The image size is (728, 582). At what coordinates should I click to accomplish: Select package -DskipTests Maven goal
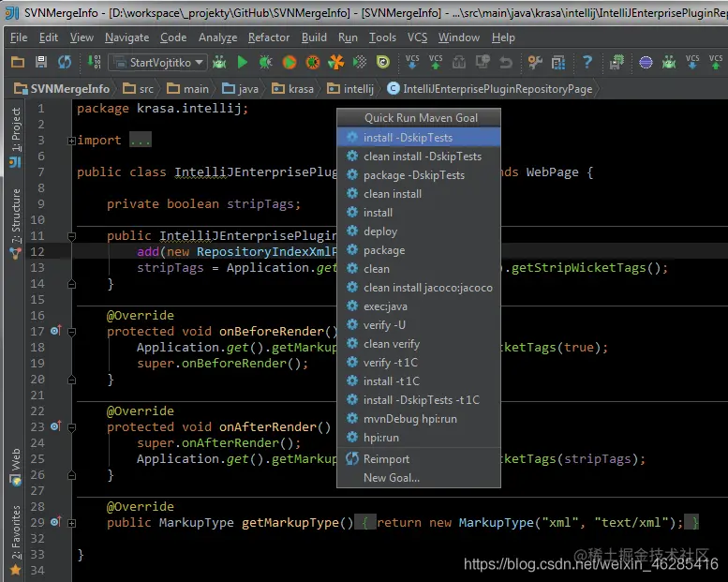point(419,175)
